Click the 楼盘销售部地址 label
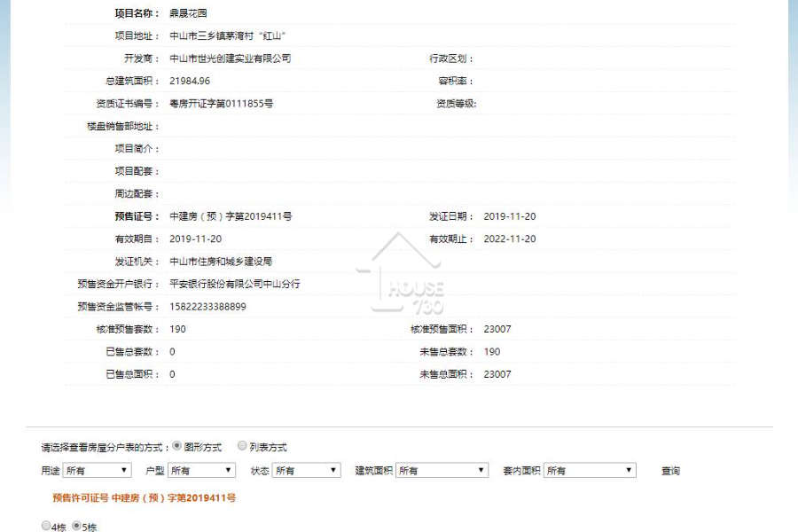Viewport: 798px width, 532px height. (x=122, y=126)
